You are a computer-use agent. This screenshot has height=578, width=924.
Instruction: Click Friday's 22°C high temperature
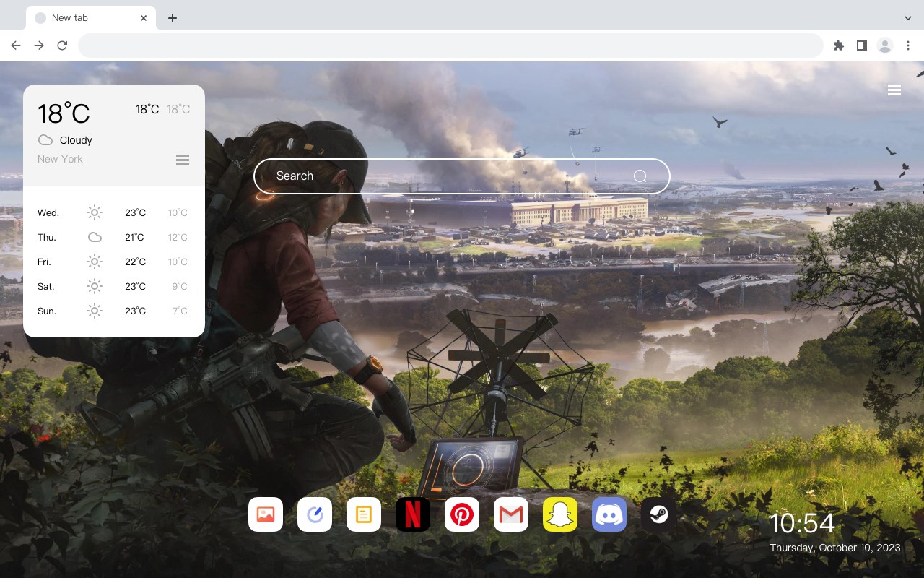[135, 262]
